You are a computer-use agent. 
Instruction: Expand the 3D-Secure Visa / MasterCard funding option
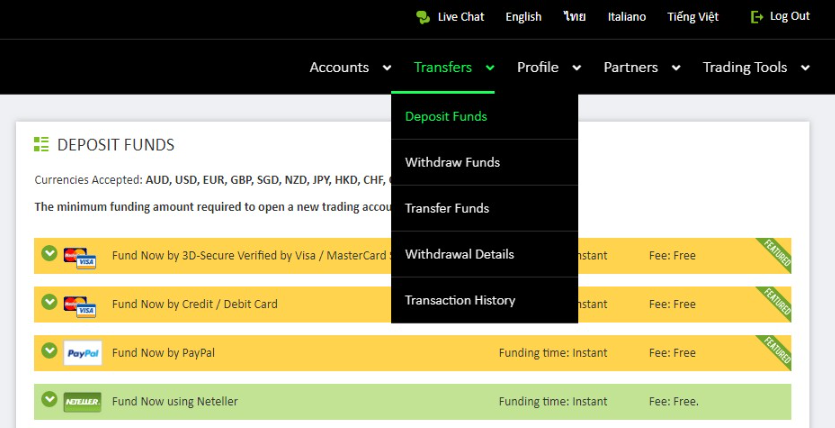(50, 253)
